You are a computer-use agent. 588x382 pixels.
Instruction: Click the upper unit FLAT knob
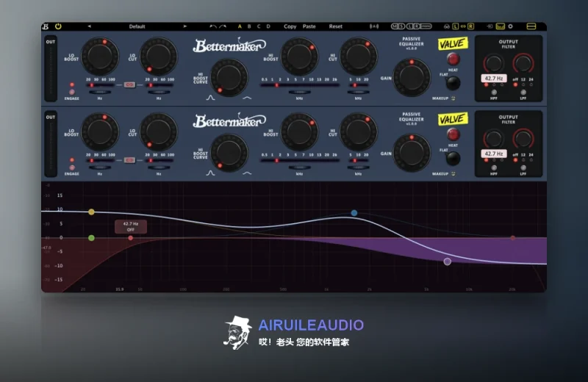click(453, 83)
